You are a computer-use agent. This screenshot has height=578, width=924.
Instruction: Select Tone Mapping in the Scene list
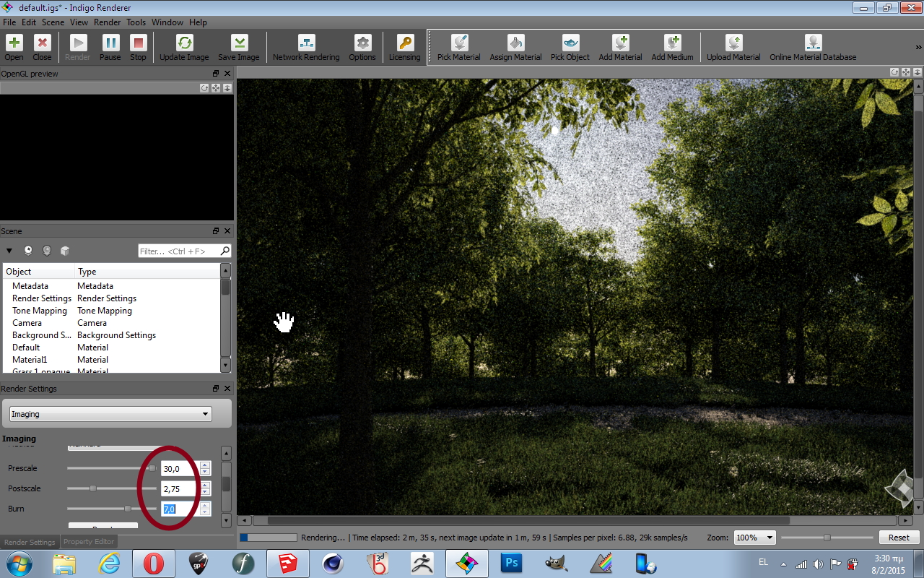(40, 311)
